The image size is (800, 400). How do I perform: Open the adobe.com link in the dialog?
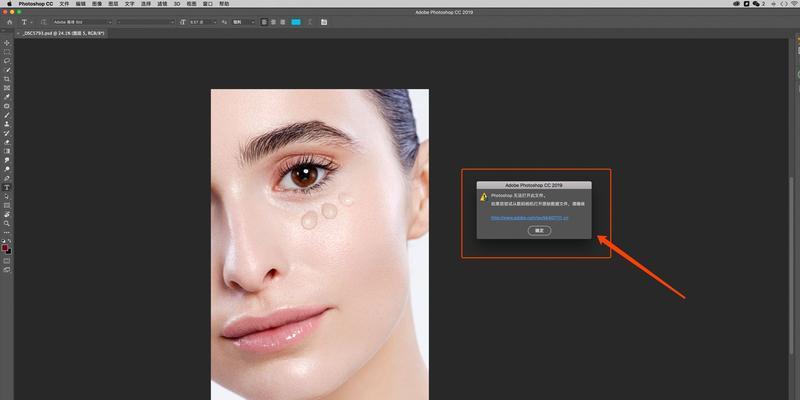[x=530, y=218]
